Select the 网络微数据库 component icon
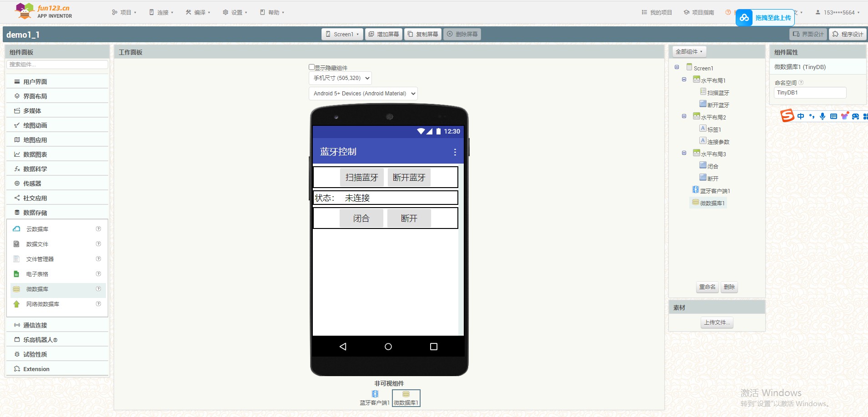This screenshot has height=417, width=868. [16, 304]
